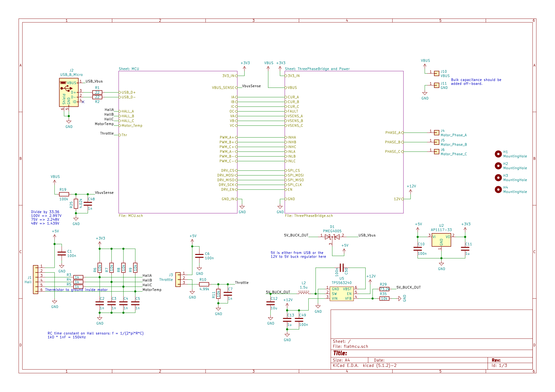Click the Throttle connector J3 symbol
The image size is (555, 392).
(x=178, y=279)
